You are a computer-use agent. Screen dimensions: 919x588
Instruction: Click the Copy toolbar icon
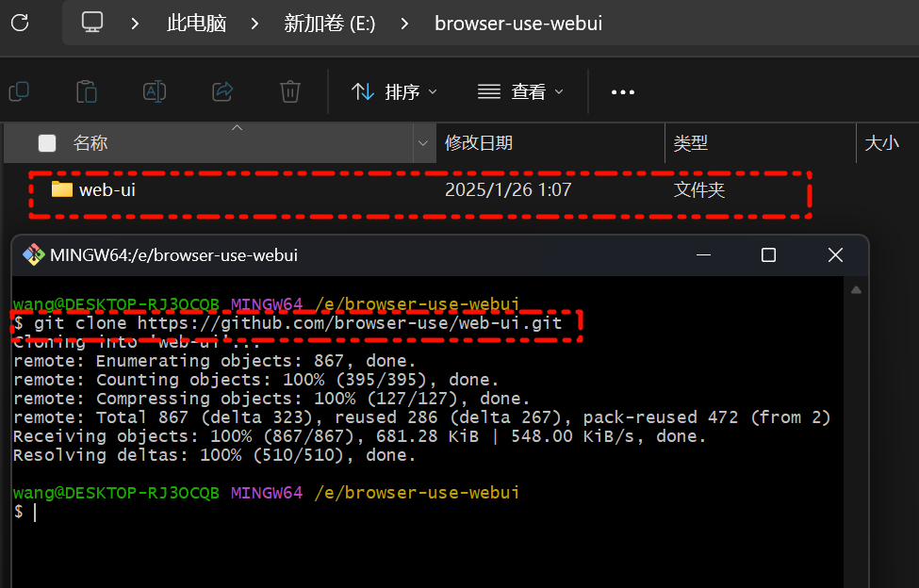pos(20,92)
